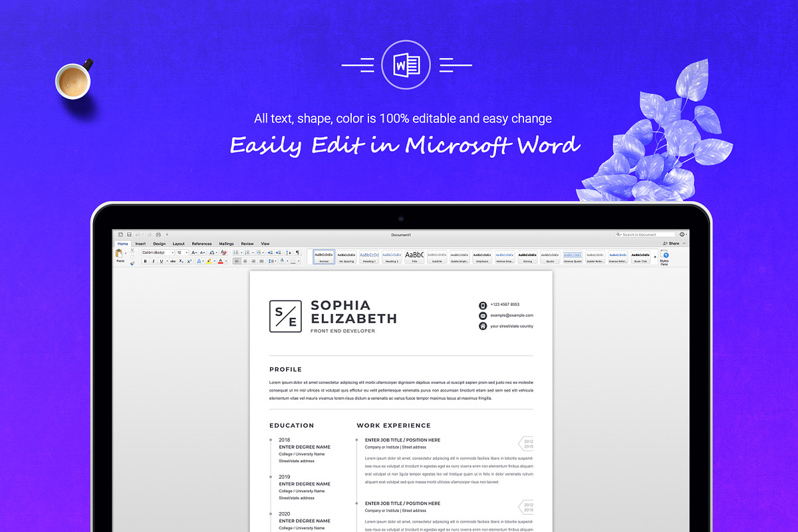Screen dimensions: 798x532
Task: Click the Paste clipboard icon
Action: click(x=119, y=253)
